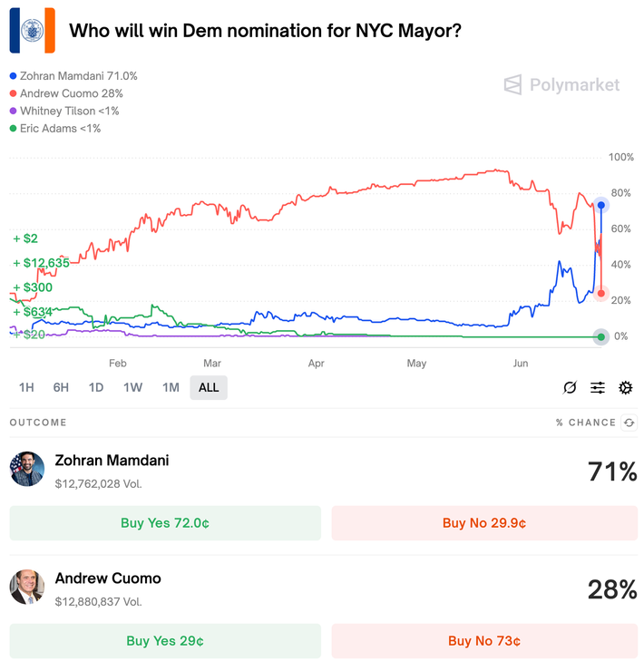This screenshot has width=644, height=661.
Task: Click the slashed-circle chart icon
Action: coord(570,388)
